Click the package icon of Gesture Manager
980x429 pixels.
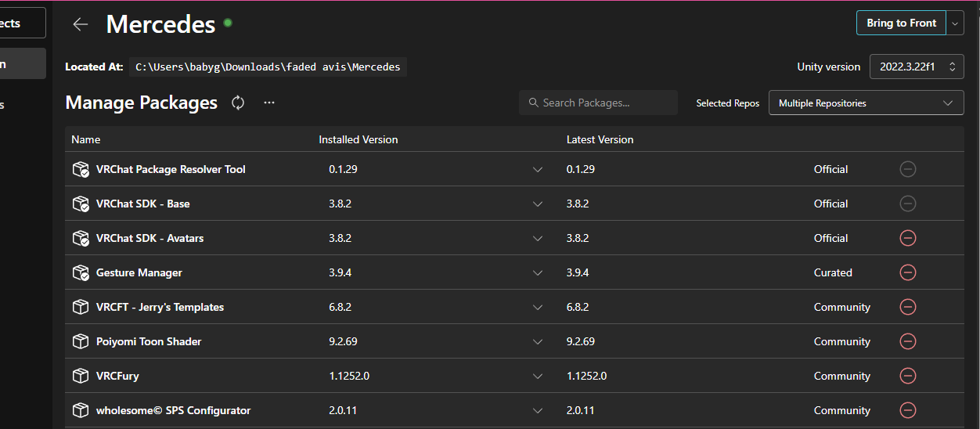[81, 272]
